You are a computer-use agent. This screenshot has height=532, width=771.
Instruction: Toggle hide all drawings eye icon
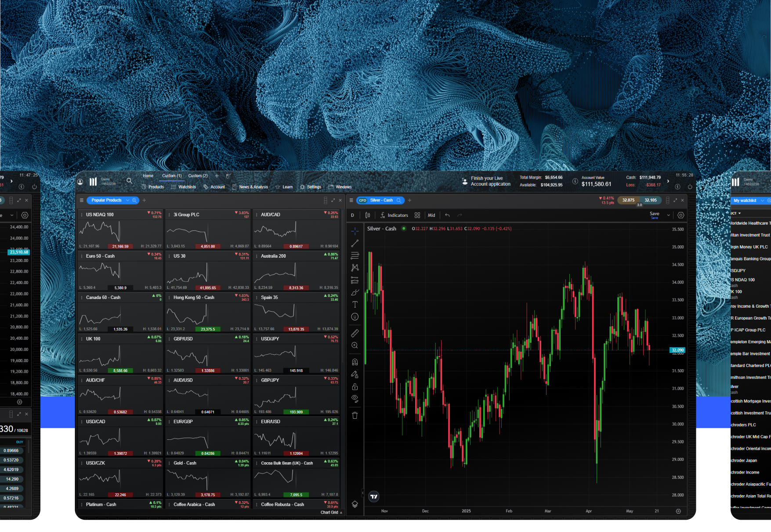(x=355, y=399)
